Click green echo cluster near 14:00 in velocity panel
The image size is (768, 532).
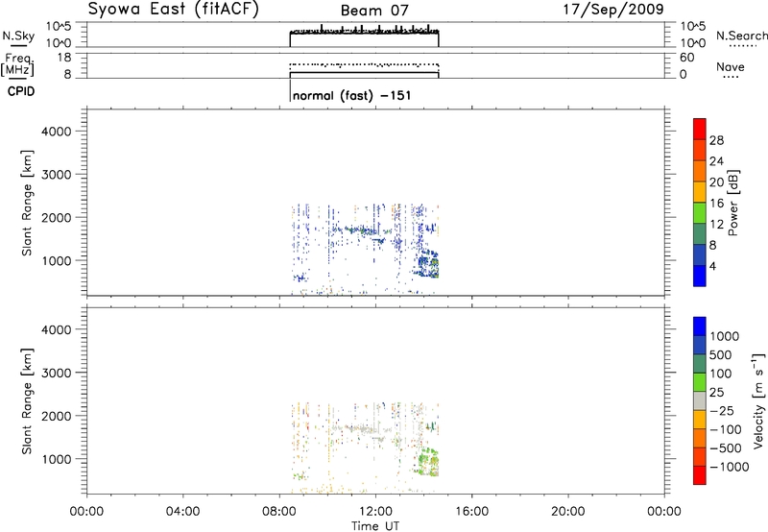[428, 464]
